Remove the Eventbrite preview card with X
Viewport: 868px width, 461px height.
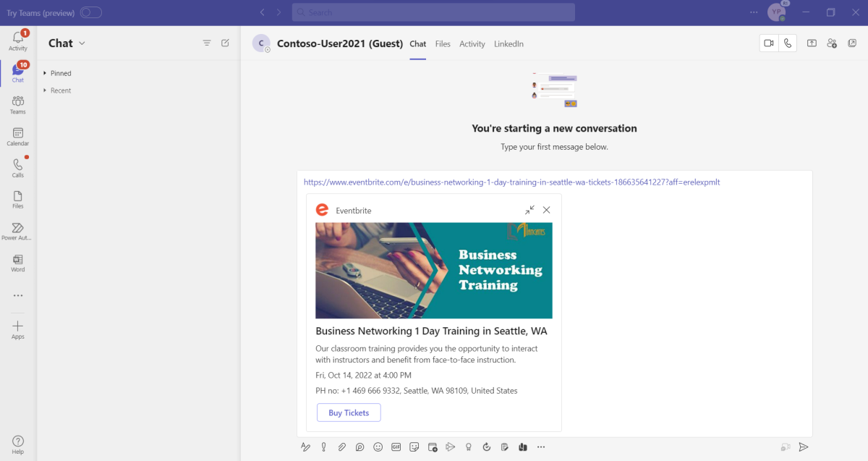pyautogui.click(x=546, y=210)
